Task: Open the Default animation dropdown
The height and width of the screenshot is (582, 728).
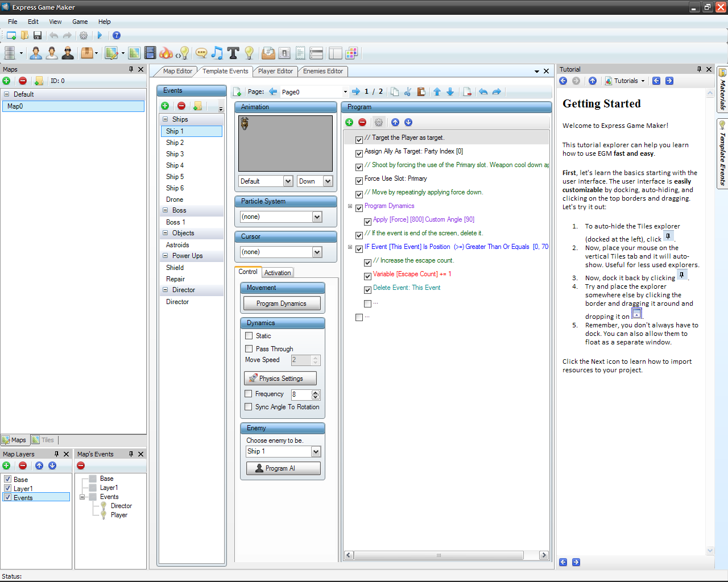Action: coord(288,181)
